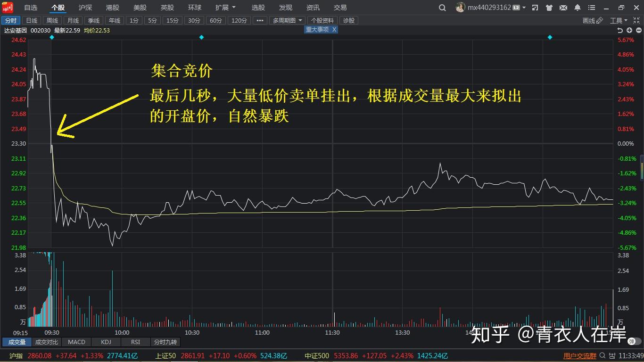Click the undo arrow above the chart
644x362 pixels.
tap(619, 30)
